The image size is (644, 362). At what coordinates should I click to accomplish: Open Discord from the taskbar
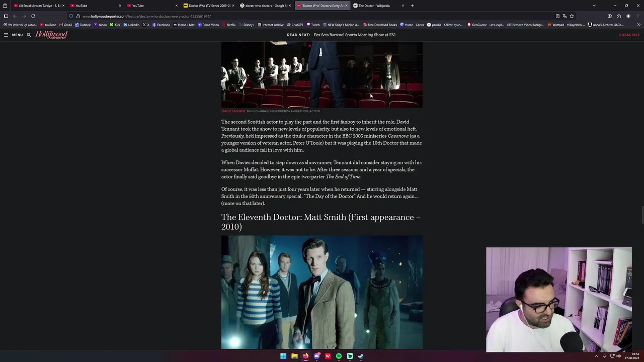316,356
